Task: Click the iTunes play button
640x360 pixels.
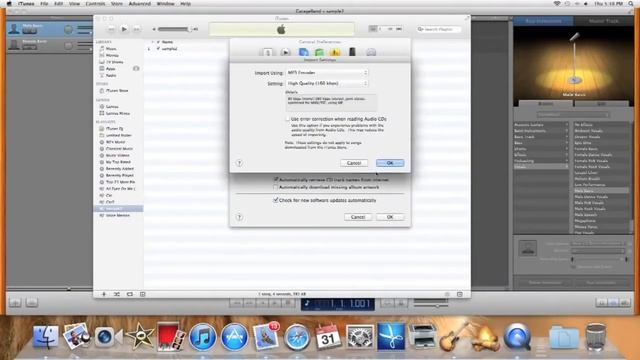Action: point(124,29)
